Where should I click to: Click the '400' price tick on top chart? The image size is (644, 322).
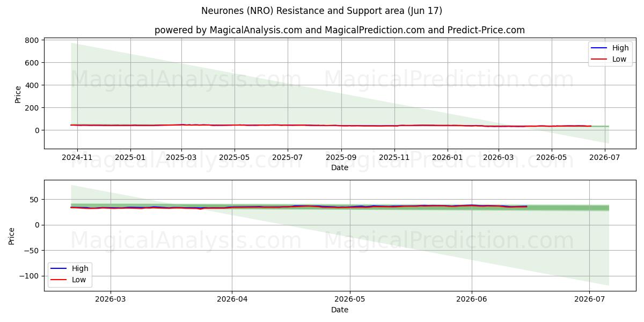click(32, 85)
